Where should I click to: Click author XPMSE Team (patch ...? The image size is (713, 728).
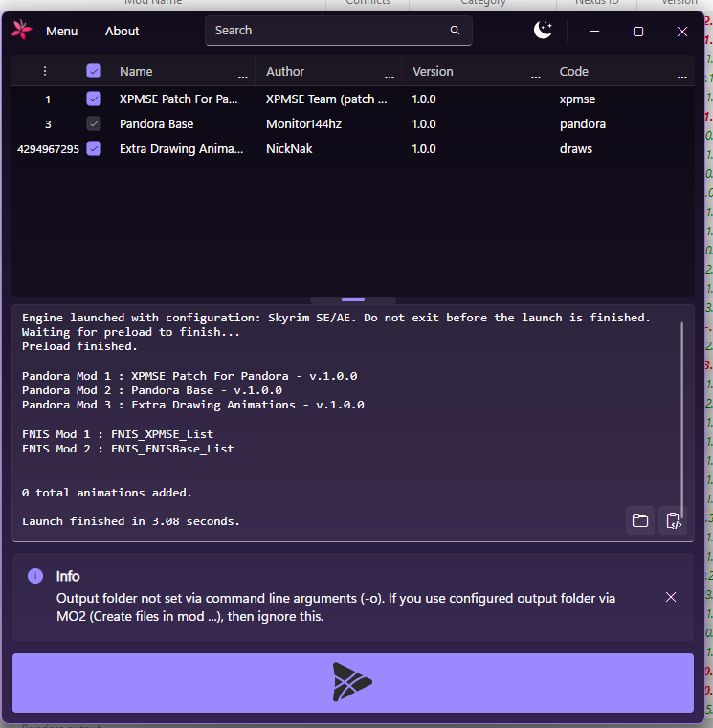326,99
